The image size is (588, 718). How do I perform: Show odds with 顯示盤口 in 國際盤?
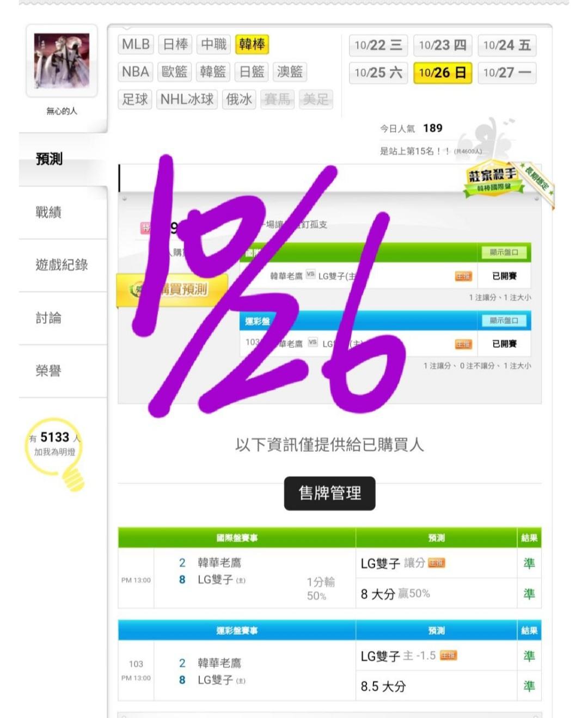pos(504,253)
